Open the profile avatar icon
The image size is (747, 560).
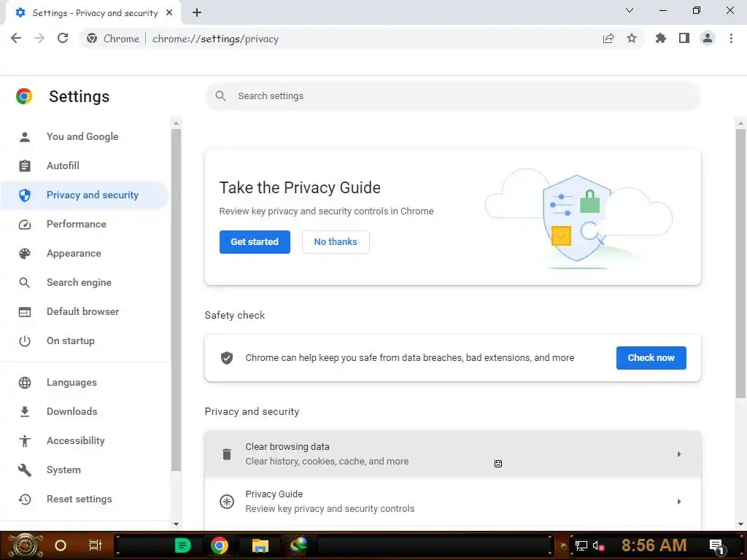coord(708,39)
